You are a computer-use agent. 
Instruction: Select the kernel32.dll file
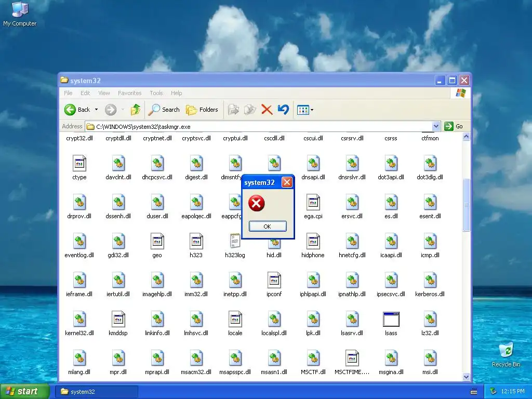click(x=79, y=324)
